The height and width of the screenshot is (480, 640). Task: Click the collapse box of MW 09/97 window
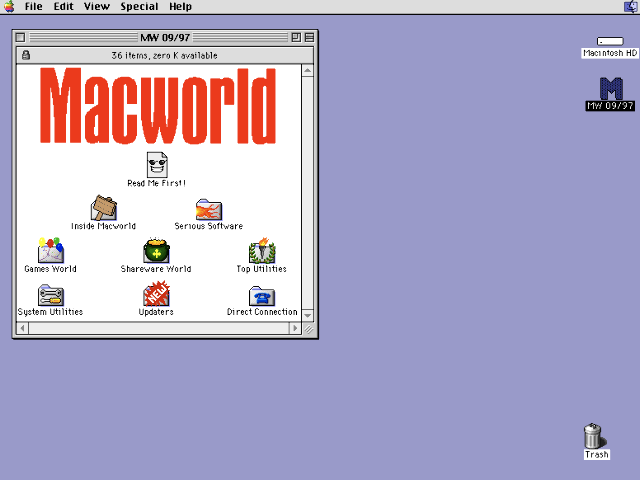tap(309, 38)
